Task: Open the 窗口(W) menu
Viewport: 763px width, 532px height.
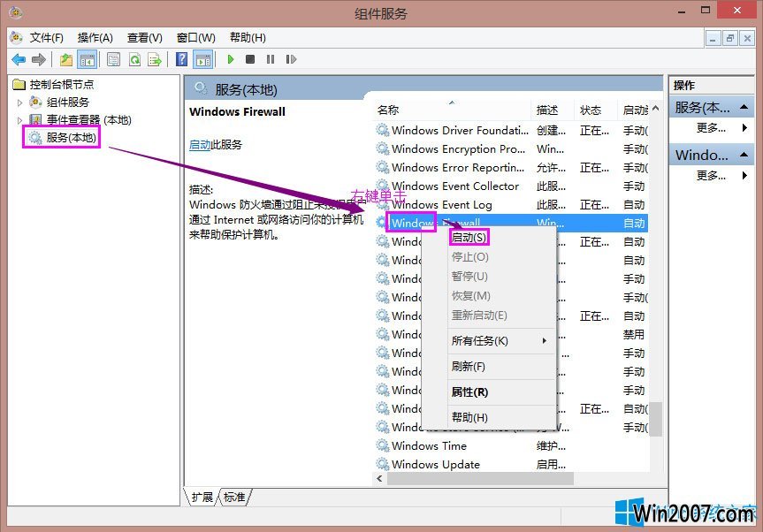Action: coord(196,38)
